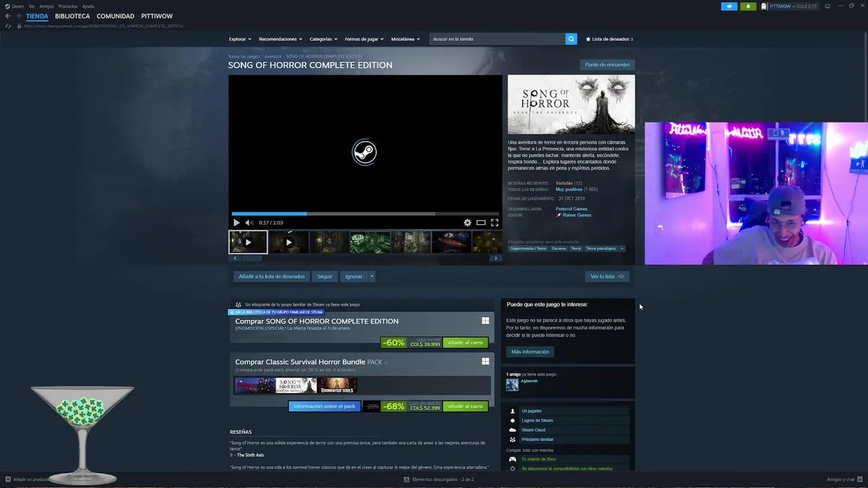The height and width of the screenshot is (488, 868).
Task: Open Agbaroth friend avatar
Action: (x=512, y=384)
